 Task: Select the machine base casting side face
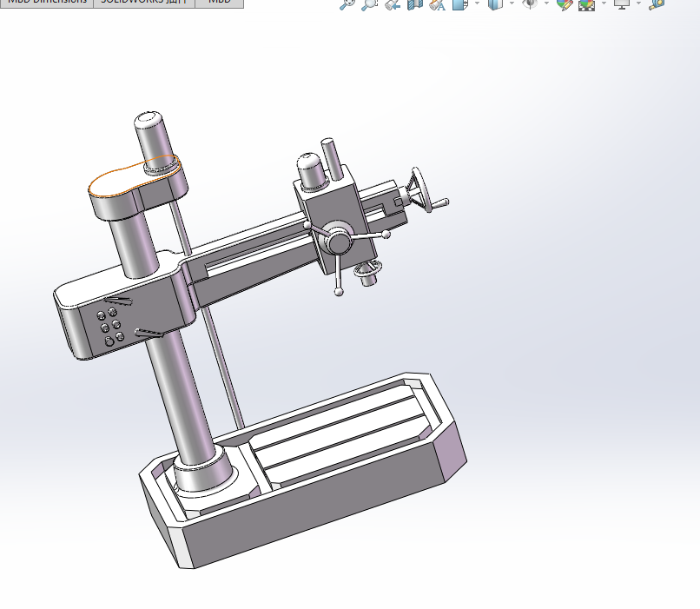click(313, 505)
